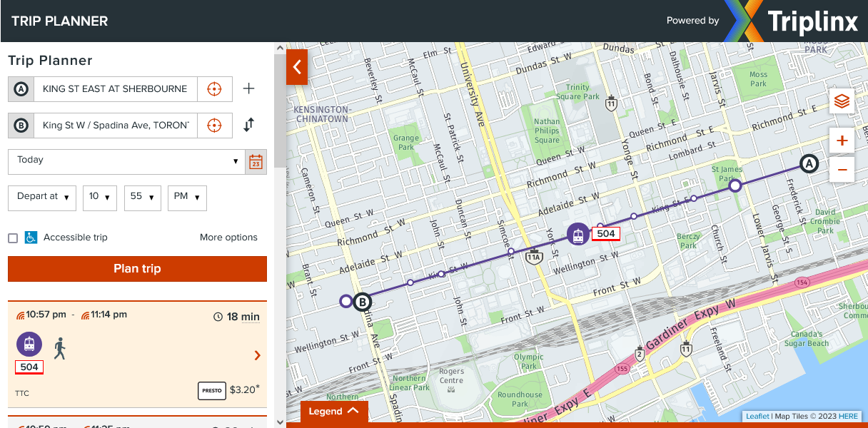Click the origin address input field

[x=115, y=89]
